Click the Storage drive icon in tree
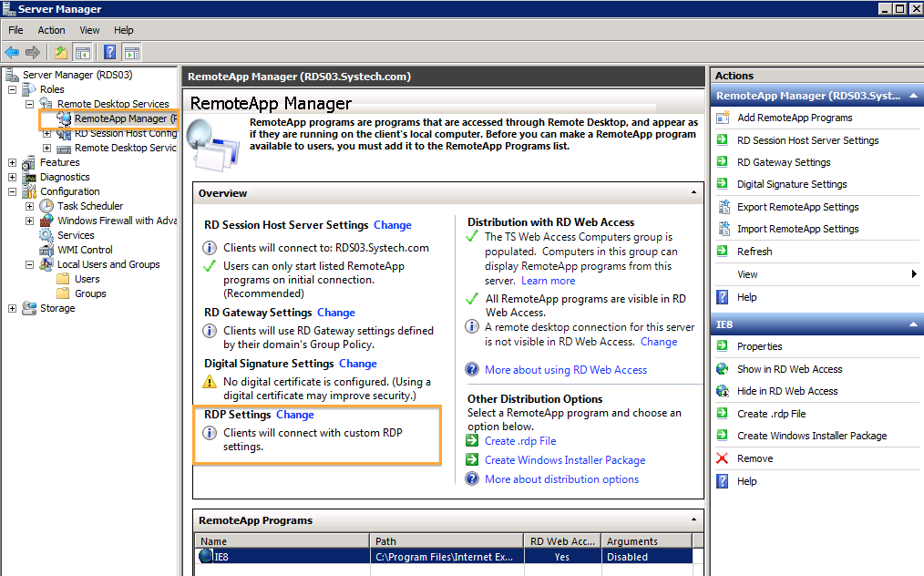Screen dimensions: 924x576 pos(29,308)
